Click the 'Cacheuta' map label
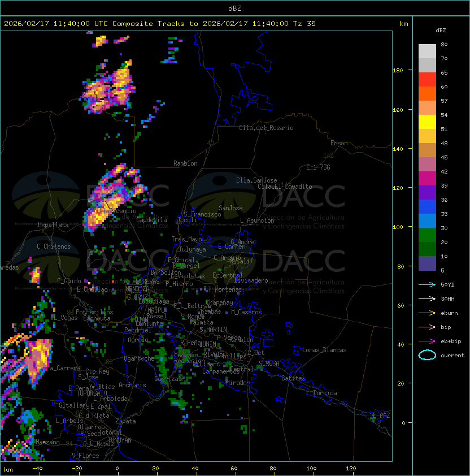The image size is (470, 476). pos(97,318)
